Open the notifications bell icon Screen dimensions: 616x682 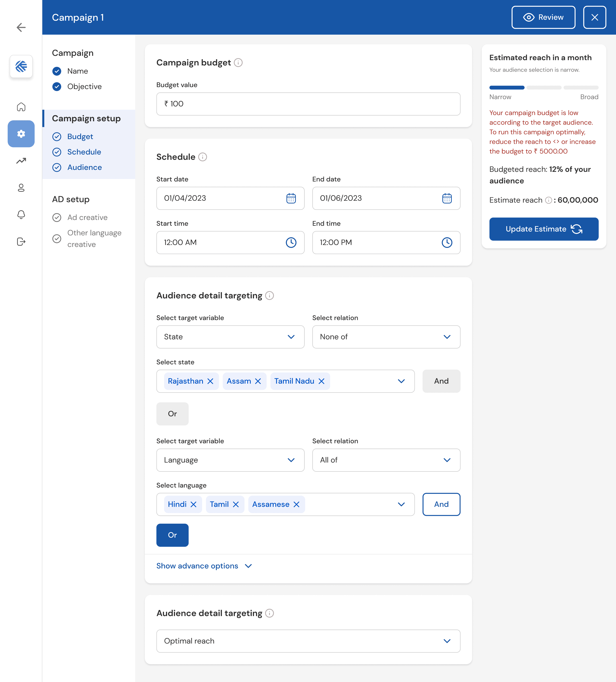point(21,214)
